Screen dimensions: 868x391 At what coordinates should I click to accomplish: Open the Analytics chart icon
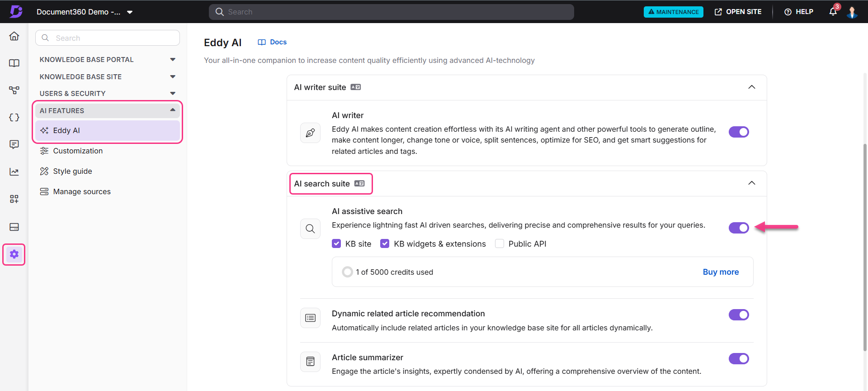click(x=14, y=172)
